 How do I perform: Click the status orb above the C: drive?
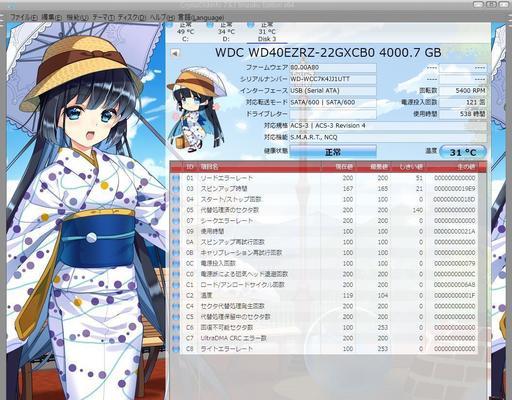(169, 25)
